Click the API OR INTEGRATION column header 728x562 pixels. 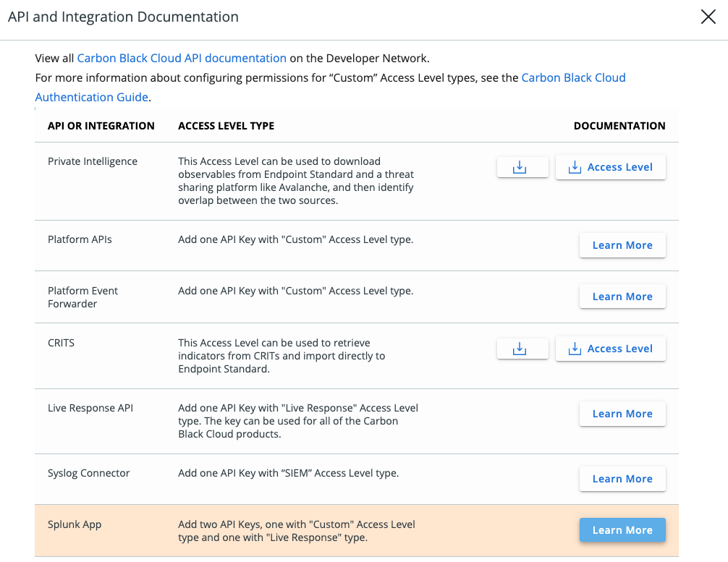(x=101, y=126)
